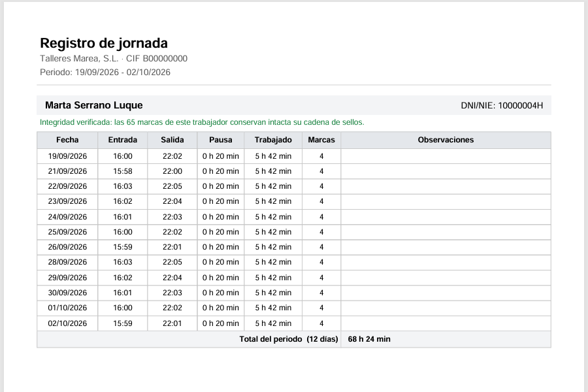Viewport: 588px width, 392px height.
Task: Click entry time '16:00' on 01/10/2026
Action: click(123, 308)
